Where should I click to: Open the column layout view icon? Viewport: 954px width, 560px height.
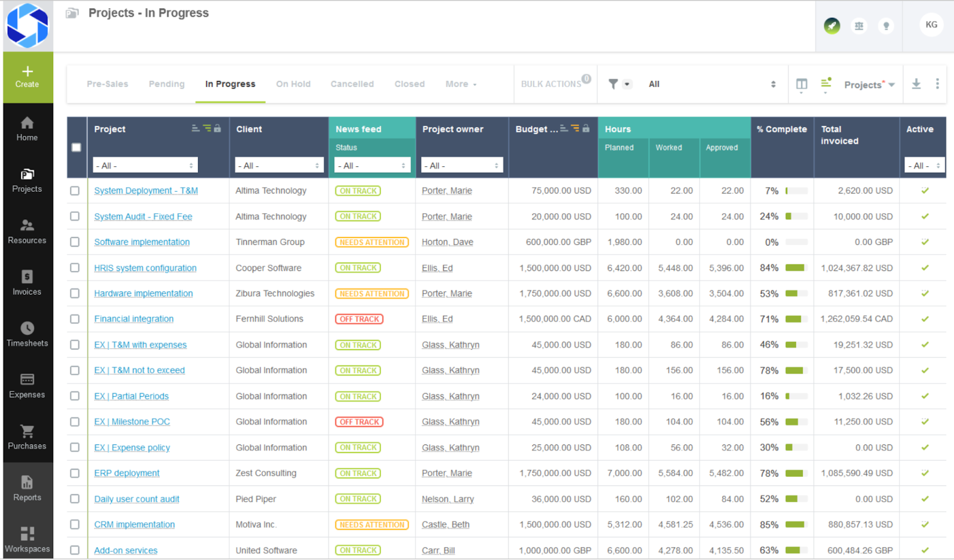(x=801, y=84)
